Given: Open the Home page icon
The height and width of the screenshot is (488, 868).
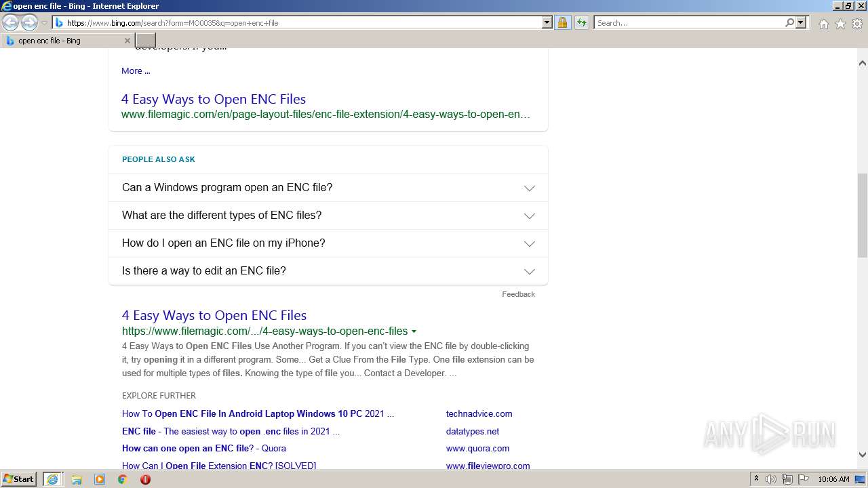Looking at the screenshot, I should pyautogui.click(x=823, y=24).
